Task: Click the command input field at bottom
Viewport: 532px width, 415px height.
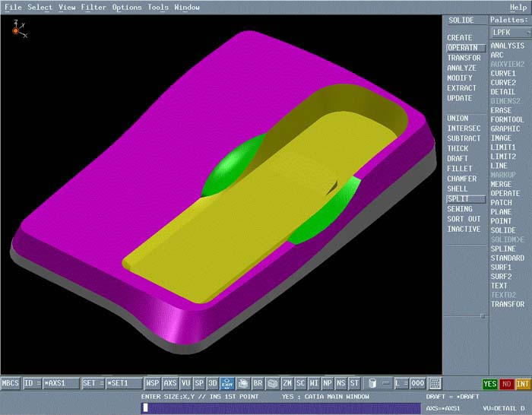Action: (x=280, y=408)
